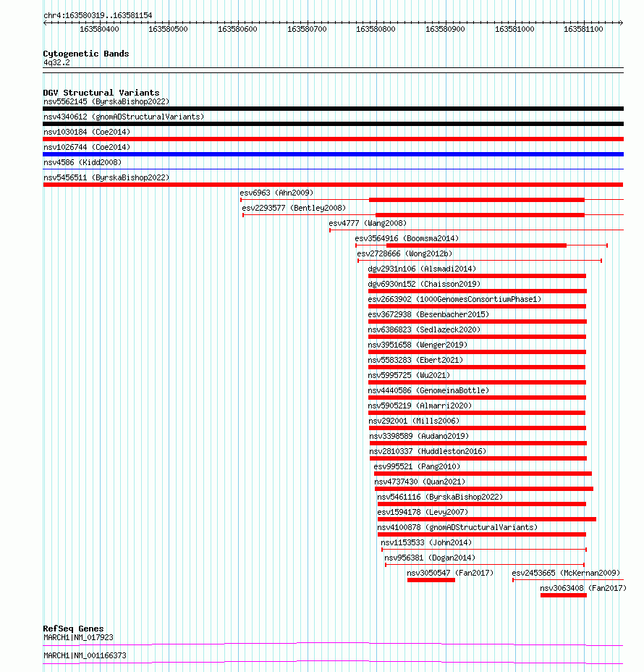This screenshot has width=644, height=672.
Task: Select the nsv3050547 (Fan2017) label
Action: pyautogui.click(x=451, y=573)
